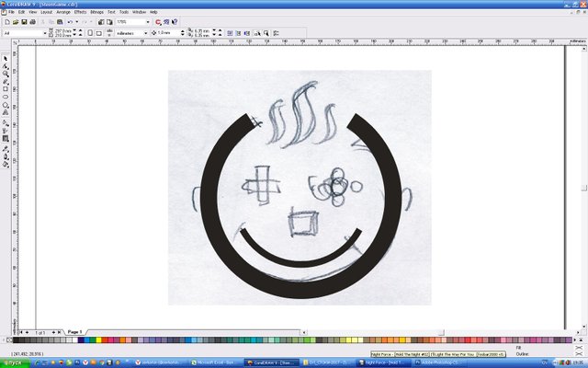The height and width of the screenshot is (368, 588).
Task: Click the nudge offset input field
Action: point(168,33)
